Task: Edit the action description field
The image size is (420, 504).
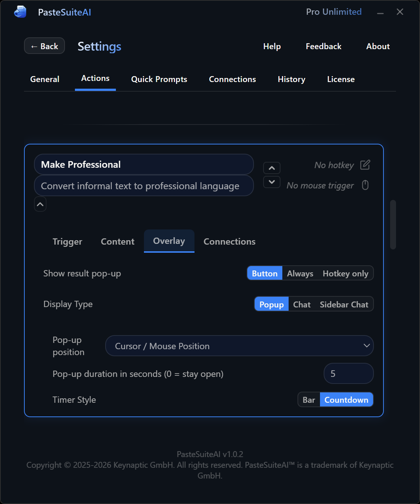Action: pos(144,185)
